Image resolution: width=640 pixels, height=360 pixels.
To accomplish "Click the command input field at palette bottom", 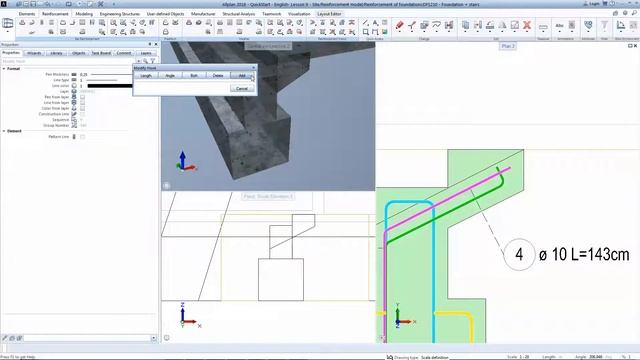I will (87, 338).
